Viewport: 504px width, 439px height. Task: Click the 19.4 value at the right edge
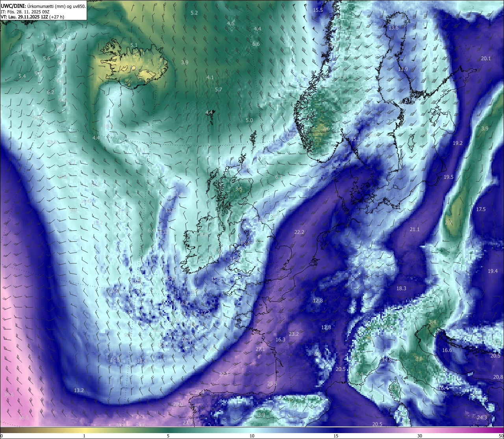coord(493,271)
